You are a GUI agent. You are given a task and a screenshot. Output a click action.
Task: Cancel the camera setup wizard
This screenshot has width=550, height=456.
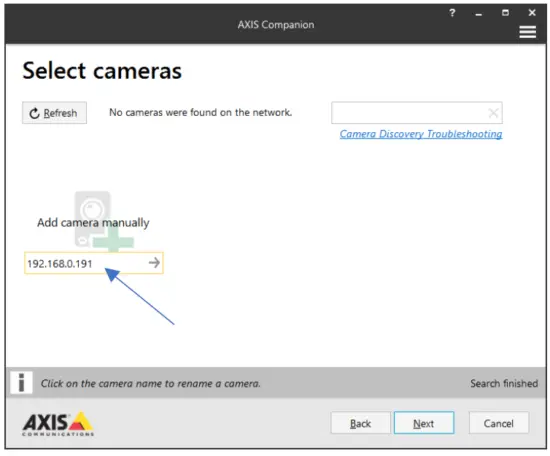[498, 423]
